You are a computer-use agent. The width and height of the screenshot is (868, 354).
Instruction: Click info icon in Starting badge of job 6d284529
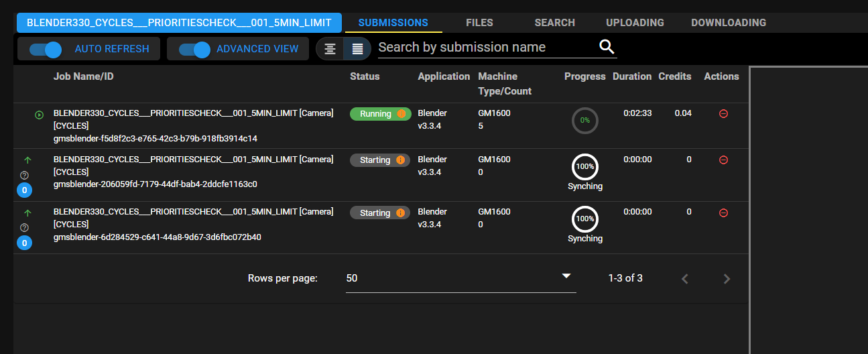tap(401, 213)
